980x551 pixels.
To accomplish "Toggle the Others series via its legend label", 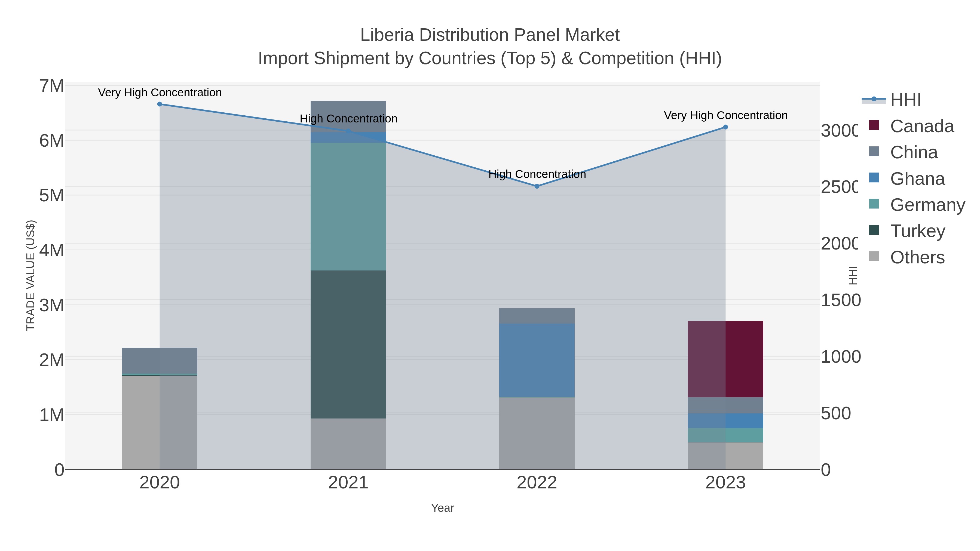I will point(917,257).
